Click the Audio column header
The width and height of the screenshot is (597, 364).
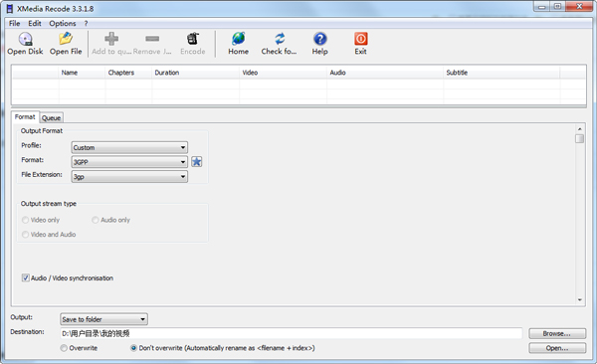(x=385, y=73)
